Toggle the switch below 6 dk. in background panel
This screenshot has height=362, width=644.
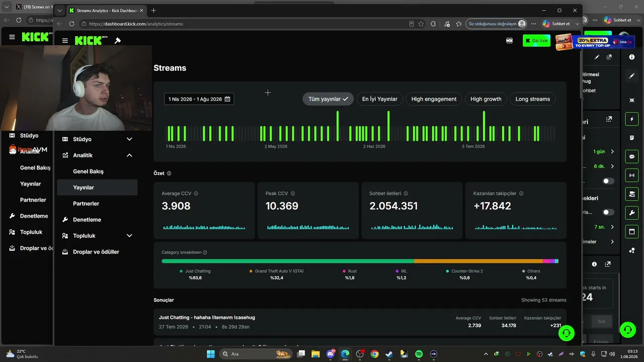(x=608, y=181)
